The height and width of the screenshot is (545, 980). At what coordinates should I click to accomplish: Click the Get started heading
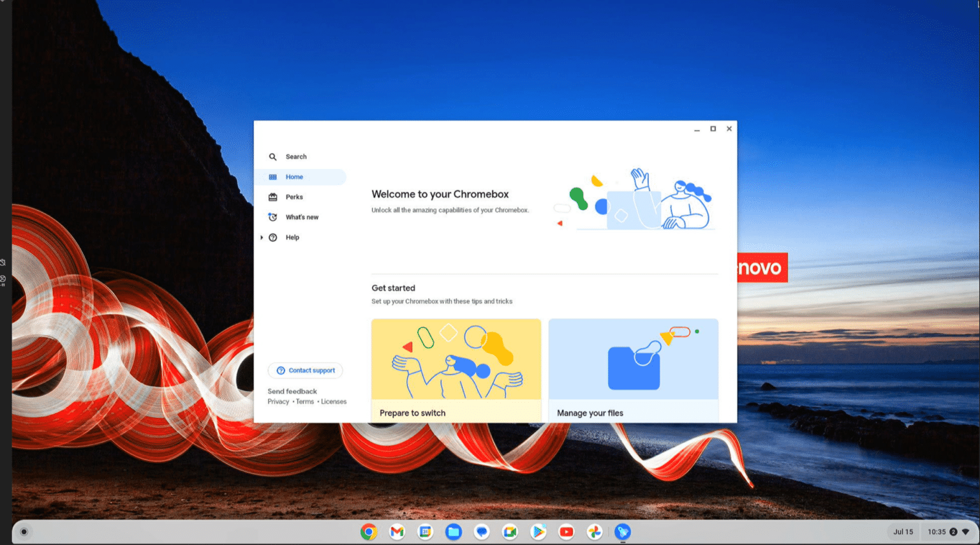coord(393,288)
